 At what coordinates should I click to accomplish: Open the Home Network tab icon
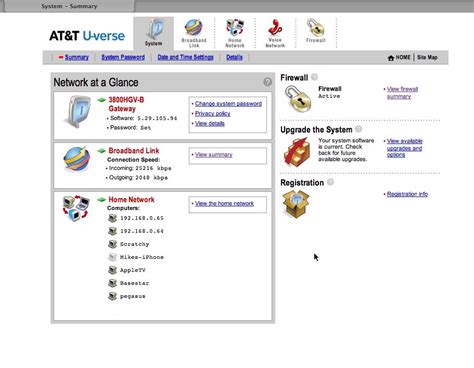[235, 27]
